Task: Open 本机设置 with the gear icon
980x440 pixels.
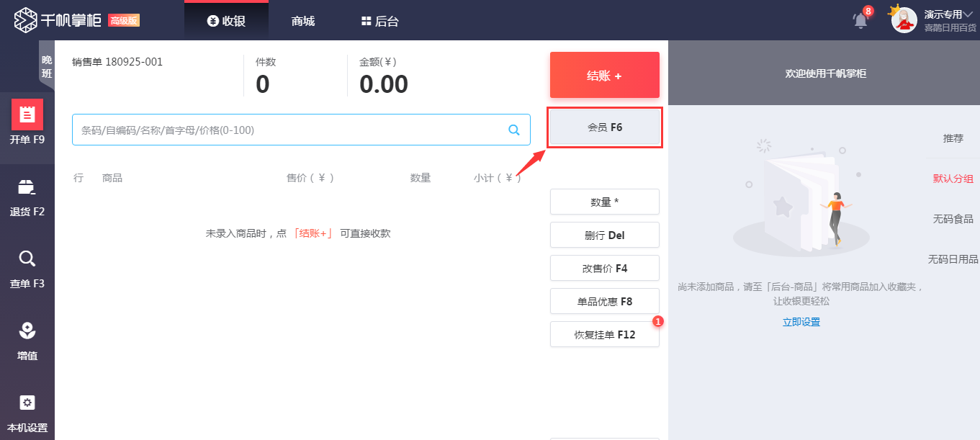Action: click(27, 403)
